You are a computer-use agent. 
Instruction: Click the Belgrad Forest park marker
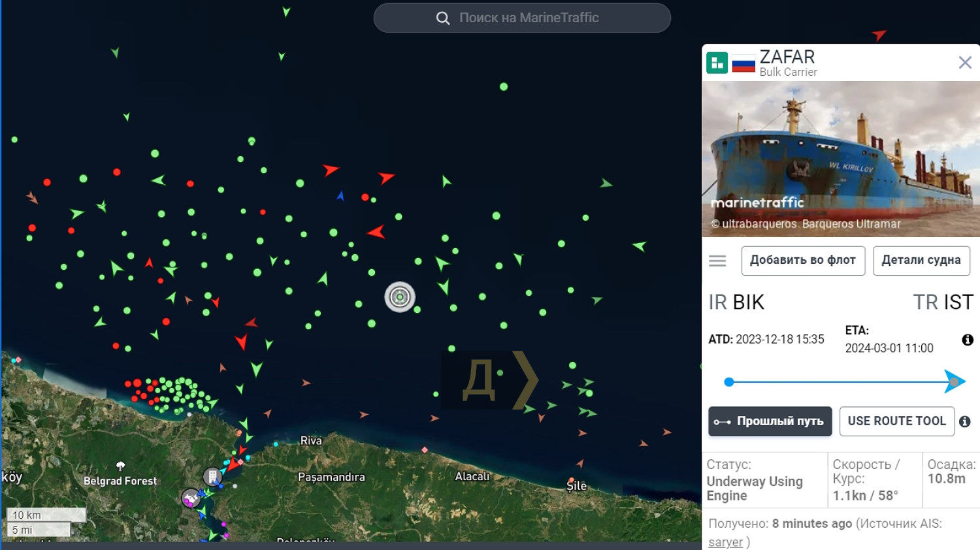tap(120, 466)
